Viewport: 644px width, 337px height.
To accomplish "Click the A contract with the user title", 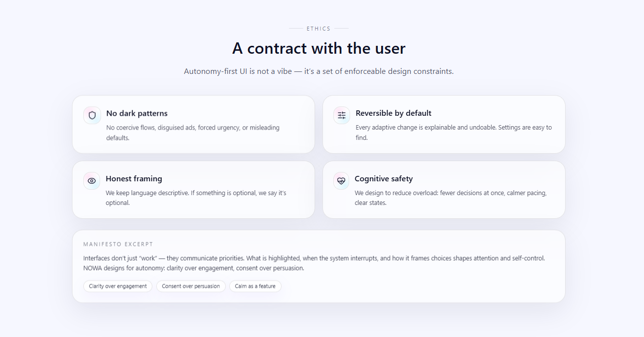I will click(x=319, y=48).
